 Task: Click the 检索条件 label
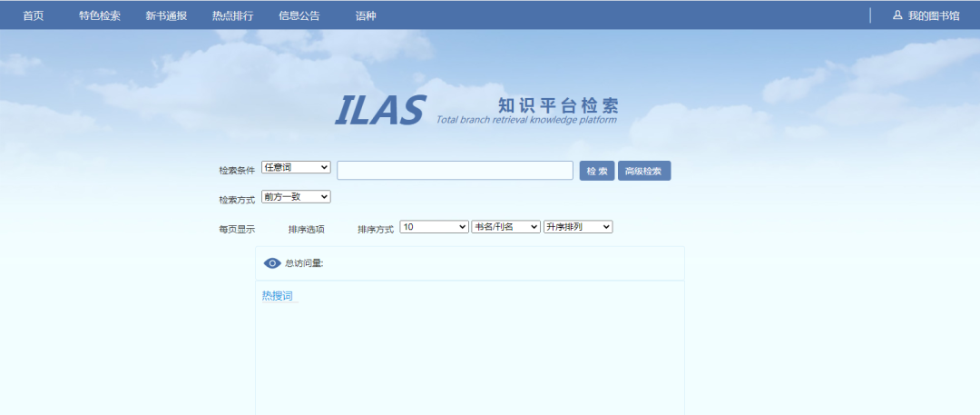237,171
